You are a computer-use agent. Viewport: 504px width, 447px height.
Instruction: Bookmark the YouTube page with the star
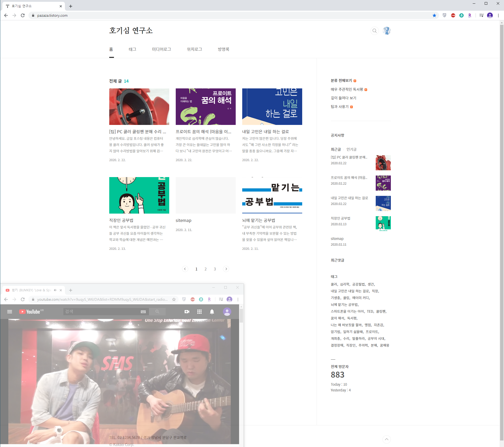tap(174, 299)
